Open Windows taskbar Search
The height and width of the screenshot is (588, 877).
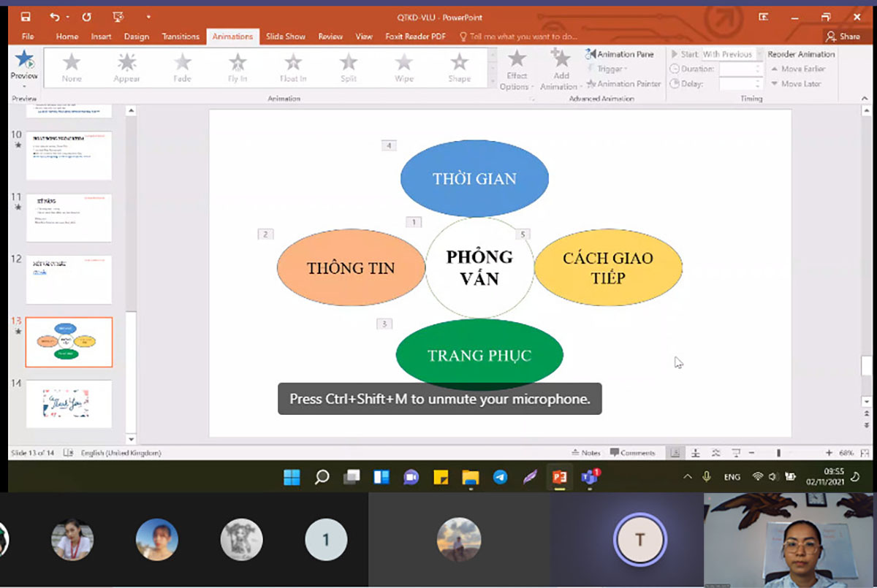(322, 477)
